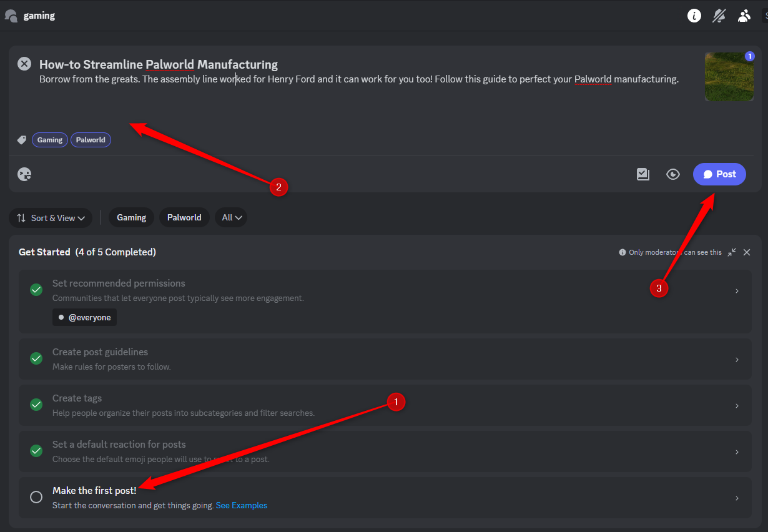Open See Examples link
The image size is (768, 532).
[x=241, y=505]
